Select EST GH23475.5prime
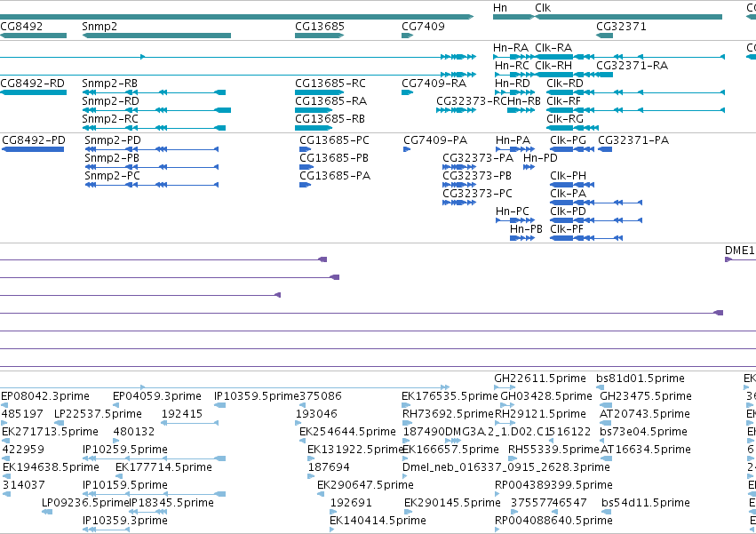Viewport: 756px width, 534px height. coord(646,396)
